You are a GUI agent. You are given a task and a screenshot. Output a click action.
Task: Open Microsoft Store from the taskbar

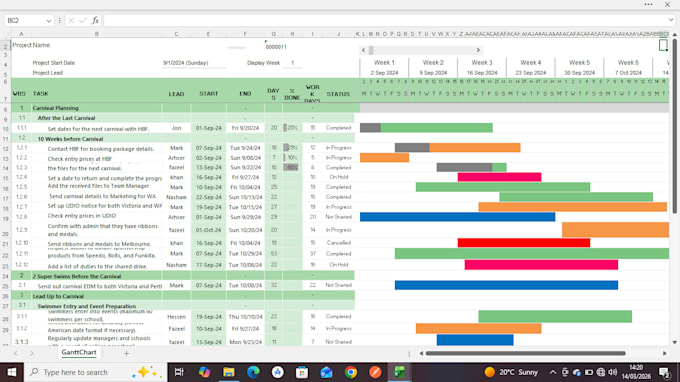[x=302, y=372]
